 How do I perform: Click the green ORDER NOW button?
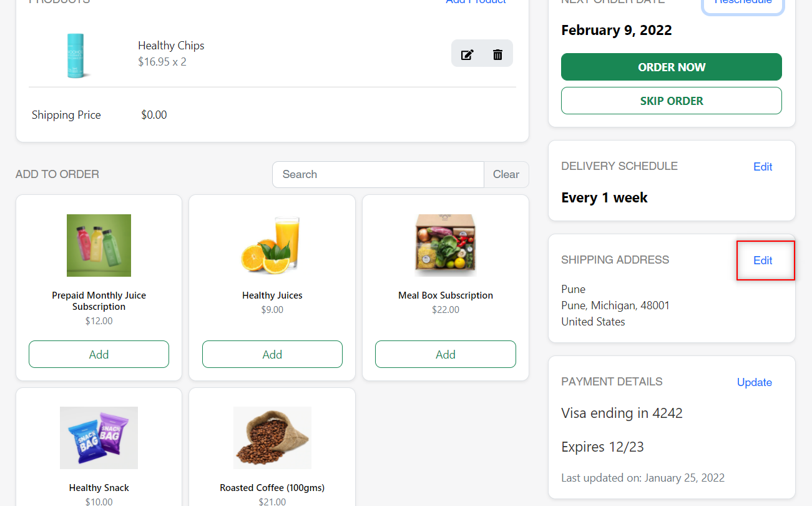672,67
